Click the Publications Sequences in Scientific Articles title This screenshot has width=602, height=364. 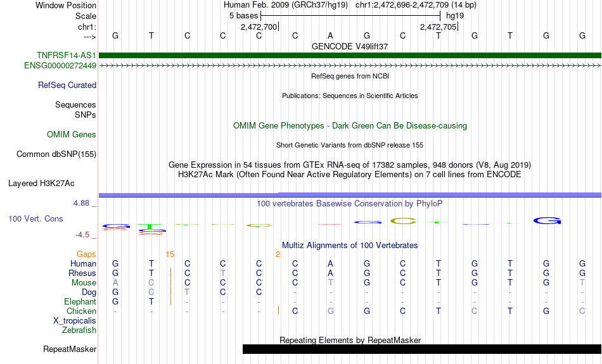click(350, 96)
